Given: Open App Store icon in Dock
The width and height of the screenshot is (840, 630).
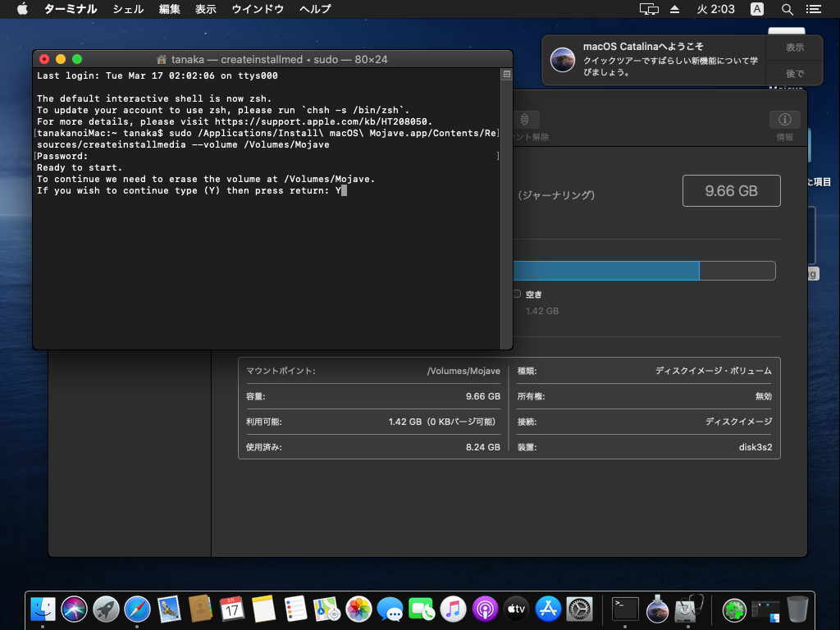Looking at the screenshot, I should click(x=548, y=609).
